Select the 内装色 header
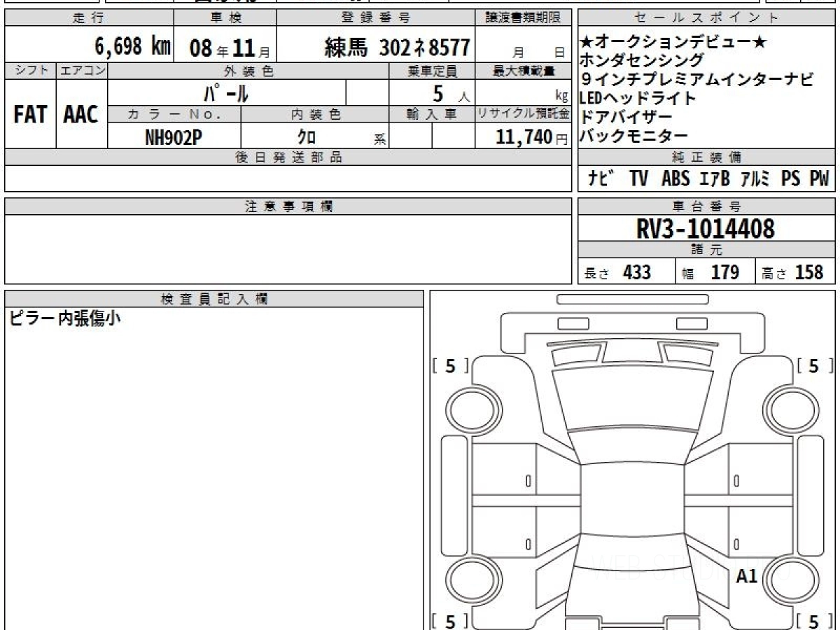This screenshot has width=840, height=630. pyautogui.click(x=315, y=114)
